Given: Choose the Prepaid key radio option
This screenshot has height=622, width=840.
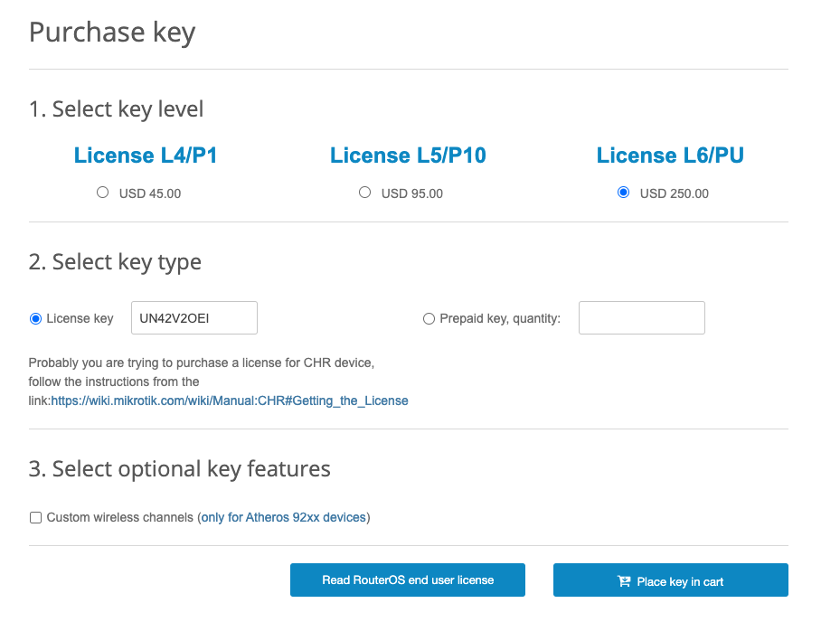Looking at the screenshot, I should pos(429,318).
